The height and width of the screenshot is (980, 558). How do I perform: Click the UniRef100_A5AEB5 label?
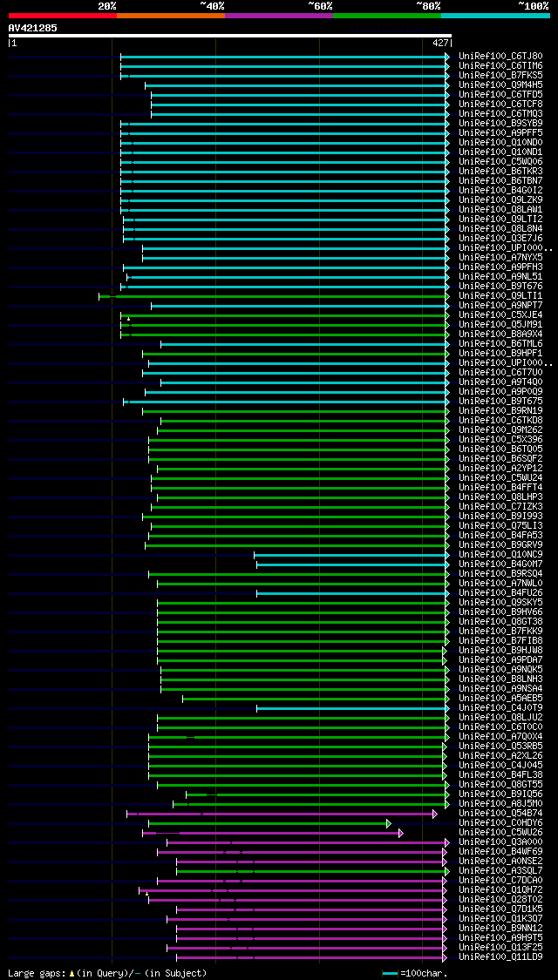pos(500,698)
